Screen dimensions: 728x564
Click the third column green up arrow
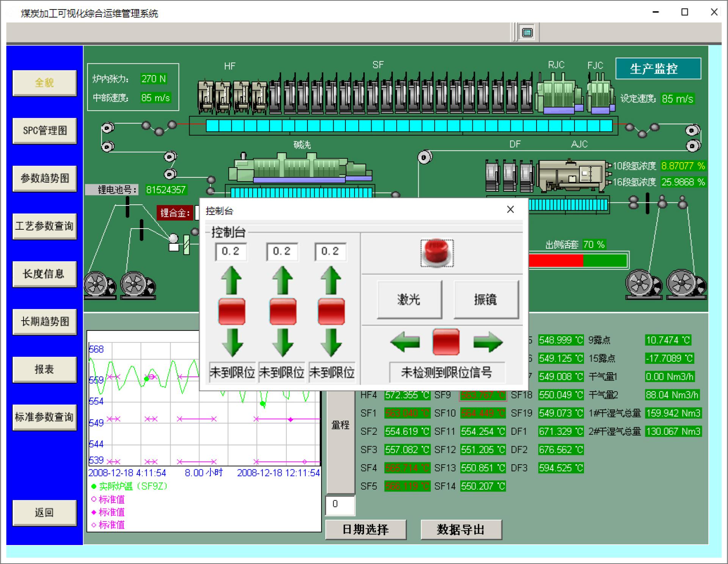point(331,280)
